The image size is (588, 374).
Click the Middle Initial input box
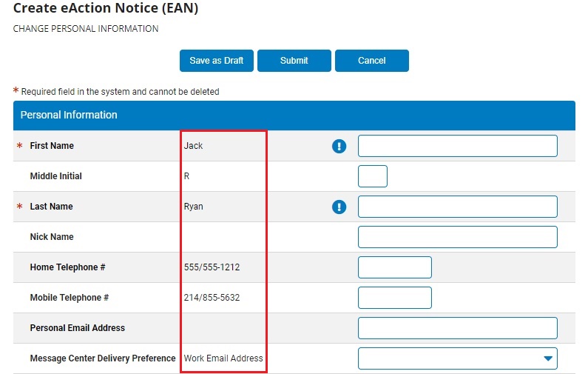tap(372, 176)
